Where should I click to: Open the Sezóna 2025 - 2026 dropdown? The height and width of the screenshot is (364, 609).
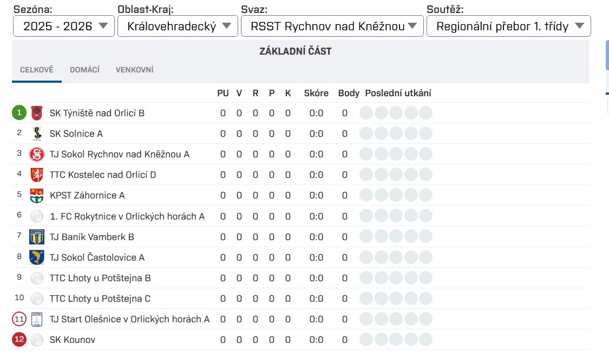point(64,26)
